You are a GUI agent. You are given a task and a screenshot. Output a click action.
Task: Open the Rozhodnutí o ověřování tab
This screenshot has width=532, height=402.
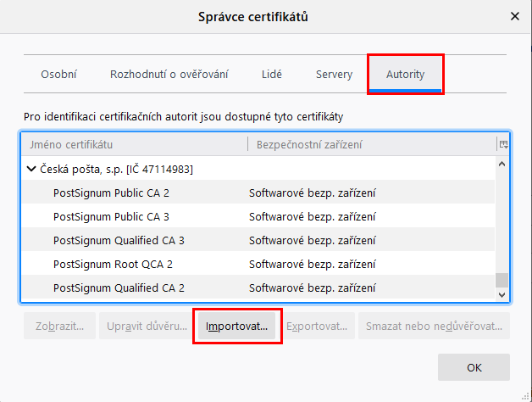pos(169,75)
